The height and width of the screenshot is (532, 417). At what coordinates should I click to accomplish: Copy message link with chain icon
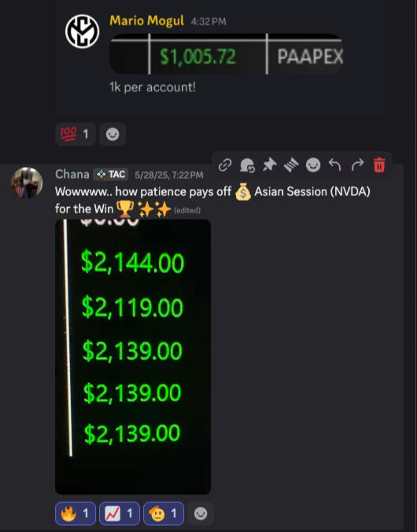224,165
